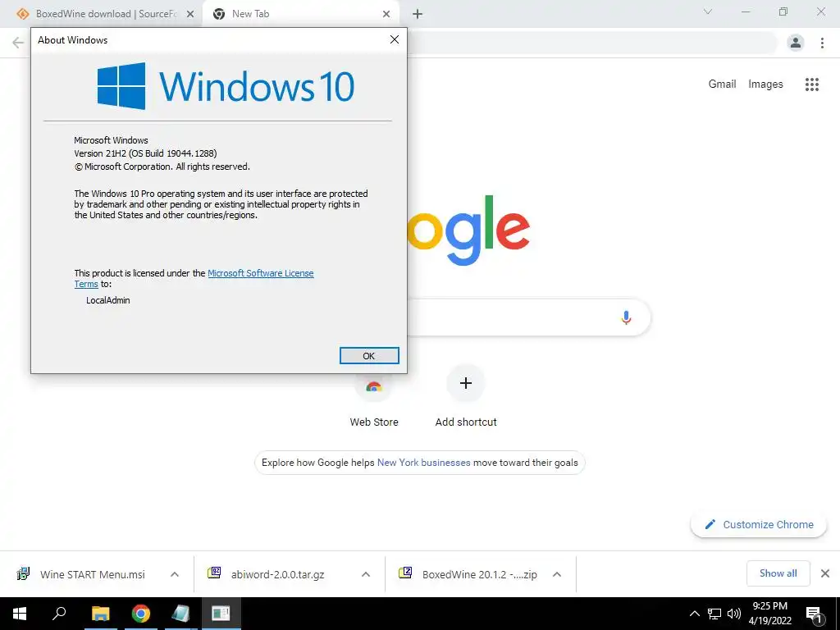This screenshot has height=630, width=840.
Task: Go back using Chrome back arrow
Action: 18,43
